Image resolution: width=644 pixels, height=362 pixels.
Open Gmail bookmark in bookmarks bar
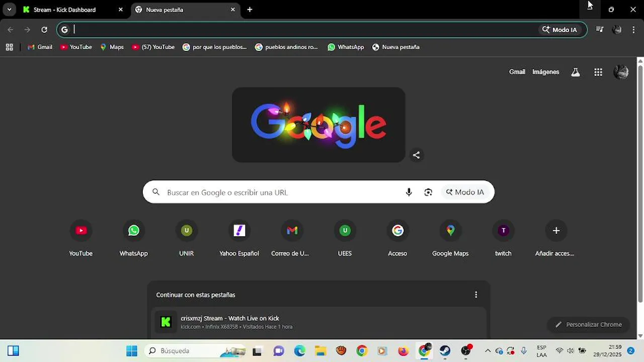point(40,47)
